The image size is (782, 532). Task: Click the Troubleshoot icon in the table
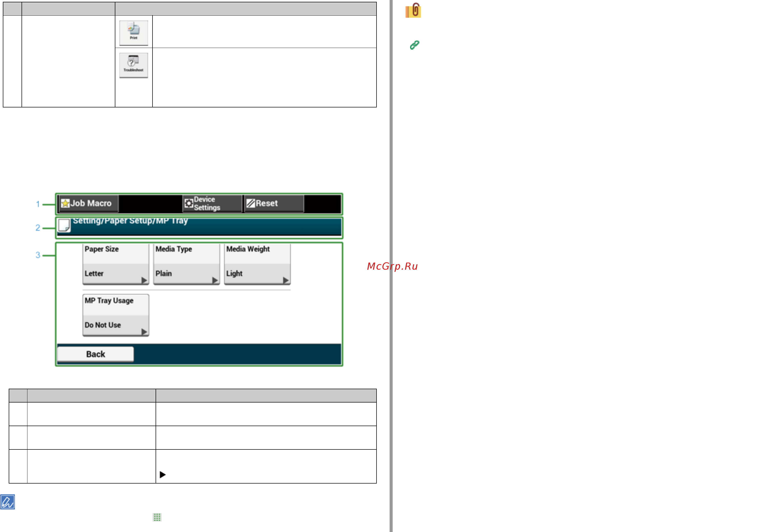coord(134,65)
